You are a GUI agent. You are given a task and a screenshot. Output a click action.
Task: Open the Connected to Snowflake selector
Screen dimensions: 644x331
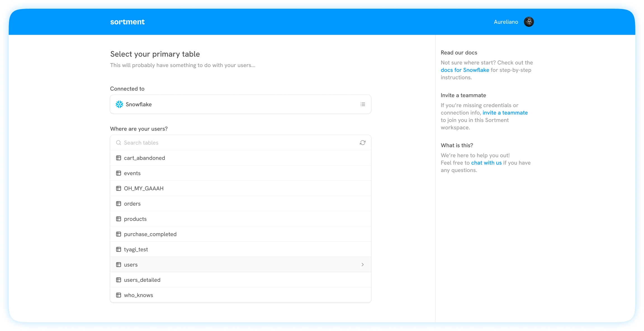pyautogui.click(x=240, y=104)
